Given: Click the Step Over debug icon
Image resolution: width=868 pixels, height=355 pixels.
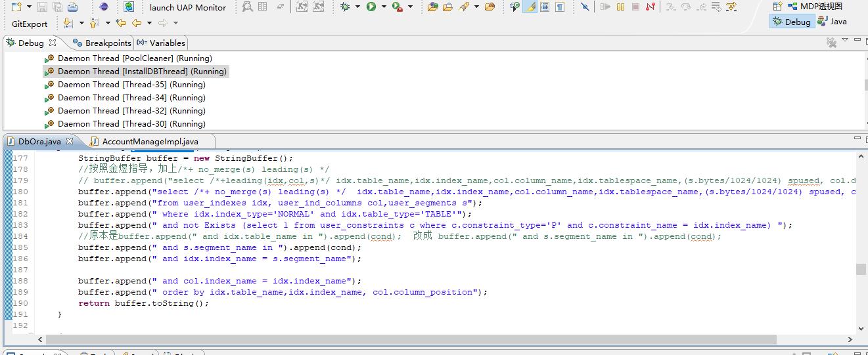Looking at the screenshot, I should [686, 7].
